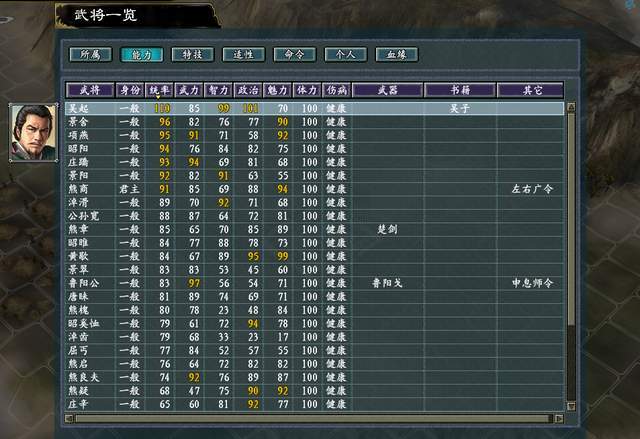Select general 淖齿 row
640x439 pixels.
(x=314, y=337)
